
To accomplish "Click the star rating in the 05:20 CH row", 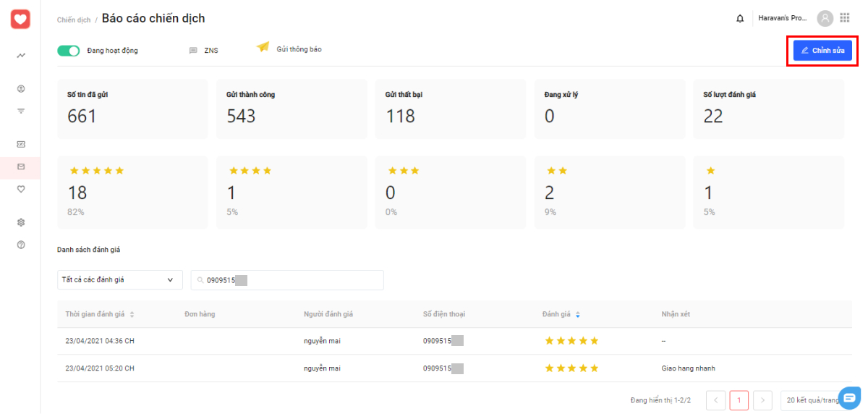I will 571,368.
